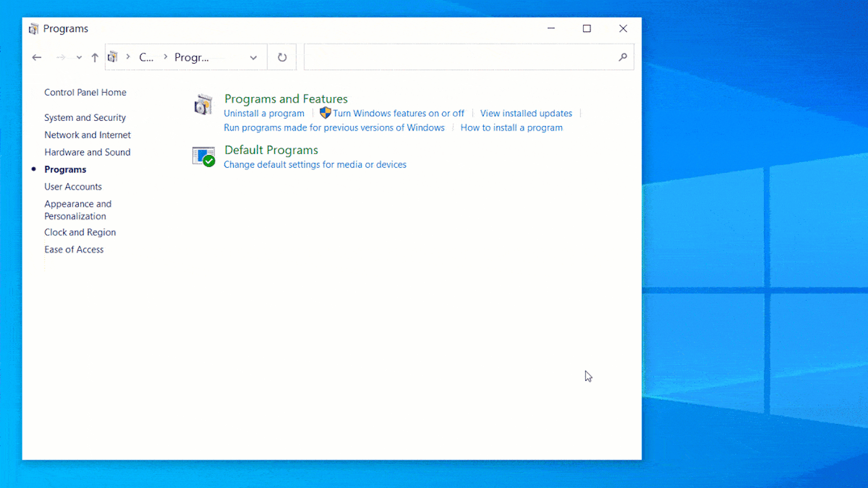Select Clock and Region in the sidebar
The height and width of the screenshot is (488, 868).
(80, 232)
